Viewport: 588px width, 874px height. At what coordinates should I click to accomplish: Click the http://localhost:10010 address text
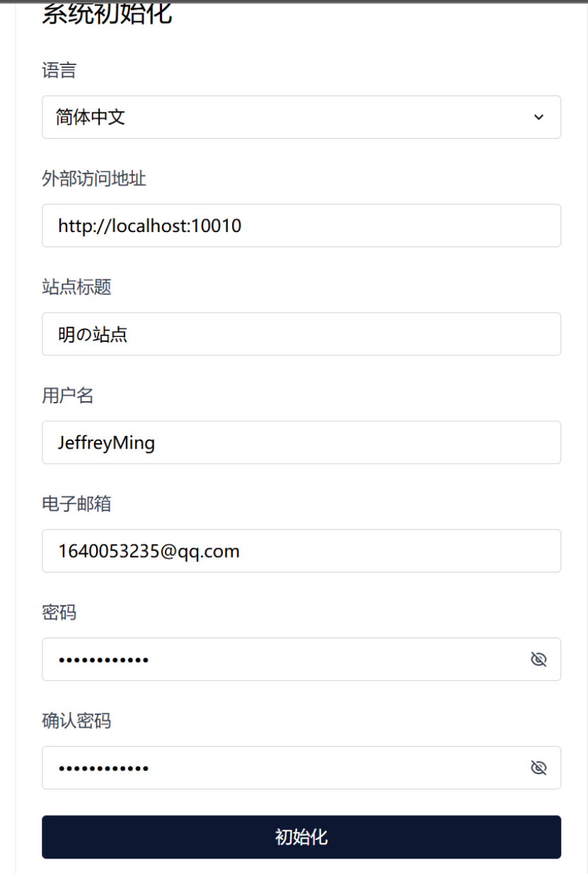(x=150, y=226)
